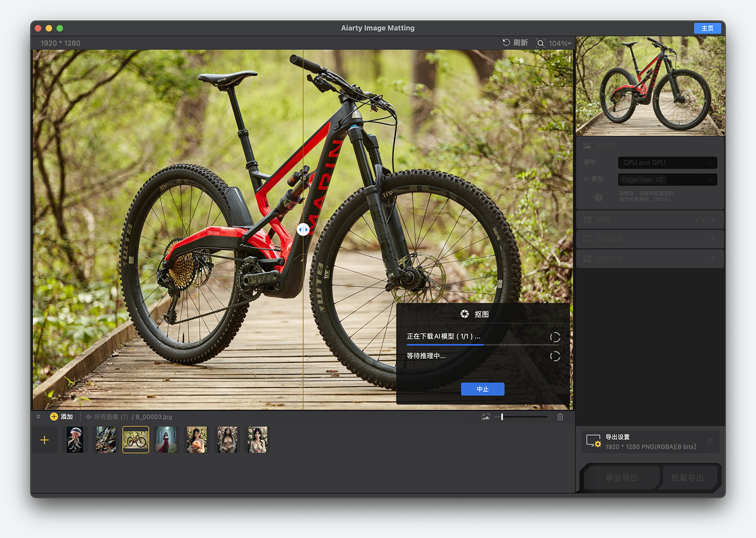Click the 细调优化 refinement icon
The image size is (756, 538).
(588, 259)
